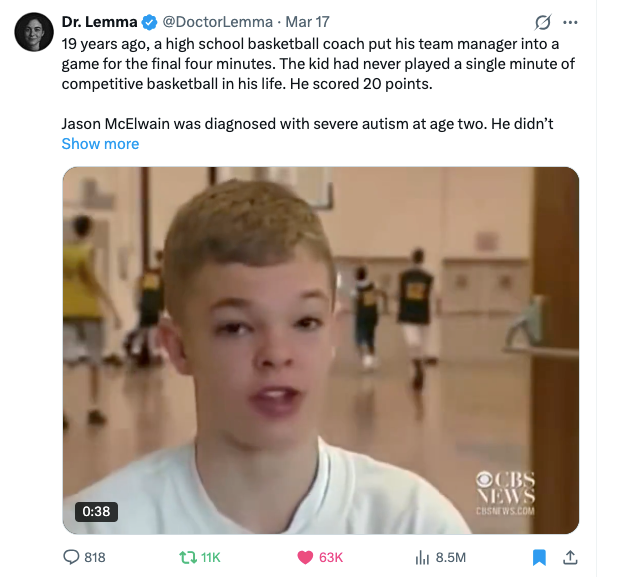Open view analytics bar chart icon
The width and height of the screenshot is (625, 577).
click(422, 557)
